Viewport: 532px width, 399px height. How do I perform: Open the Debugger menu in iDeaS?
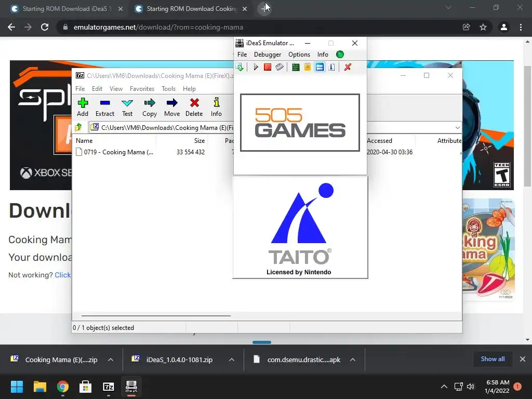(x=268, y=54)
